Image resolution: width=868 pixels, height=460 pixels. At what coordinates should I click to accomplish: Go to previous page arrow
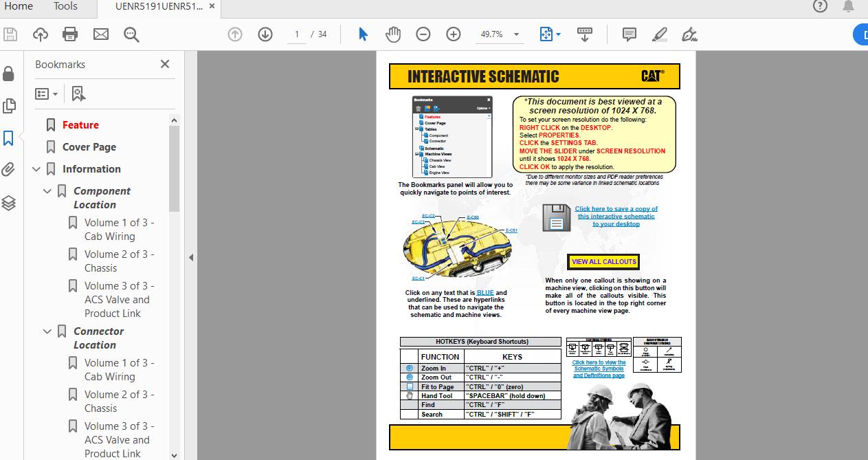point(235,34)
